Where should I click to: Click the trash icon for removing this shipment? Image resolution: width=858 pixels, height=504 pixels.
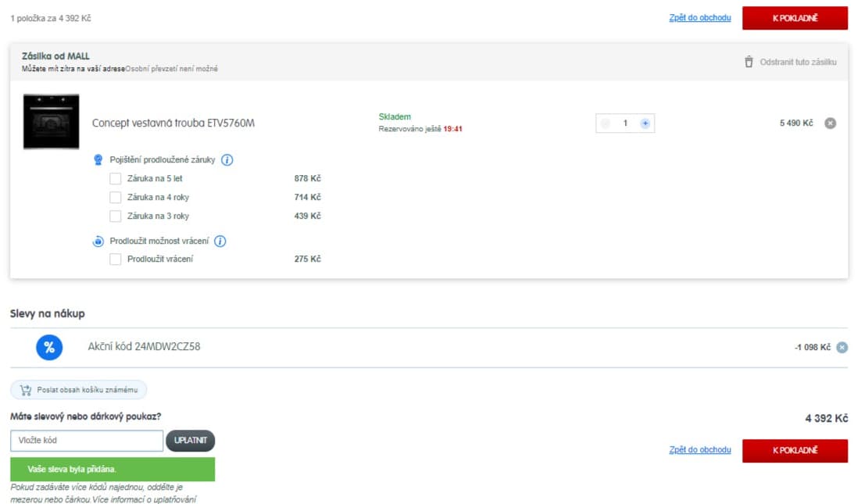point(749,62)
